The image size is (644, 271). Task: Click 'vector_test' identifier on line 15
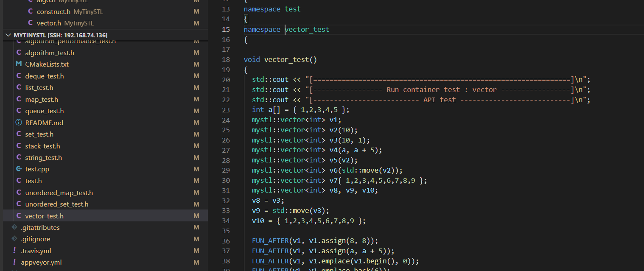pos(307,29)
